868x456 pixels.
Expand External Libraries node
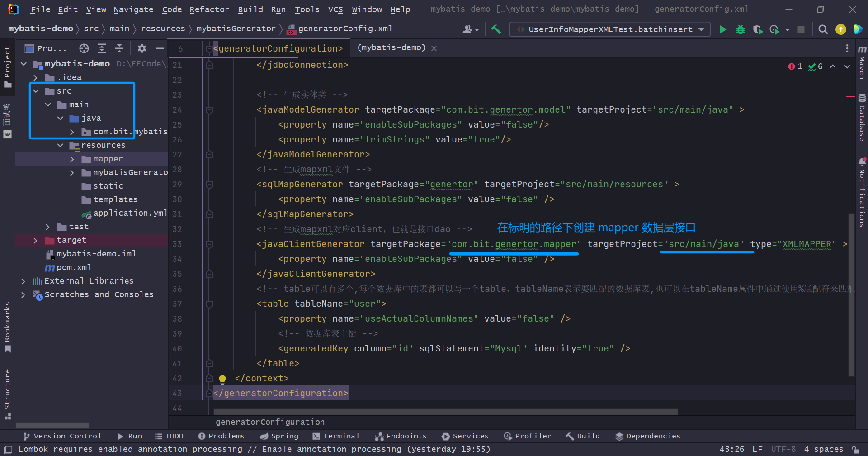point(24,281)
